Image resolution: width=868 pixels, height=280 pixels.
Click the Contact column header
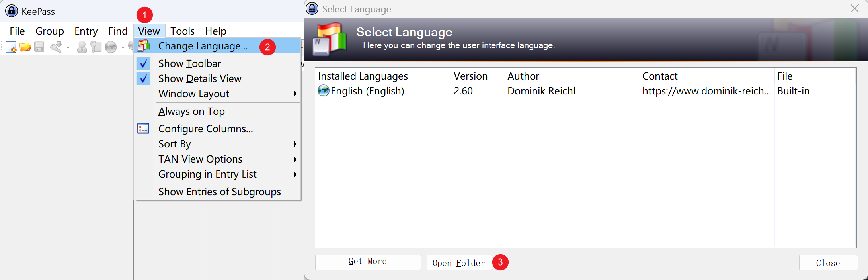click(707, 76)
